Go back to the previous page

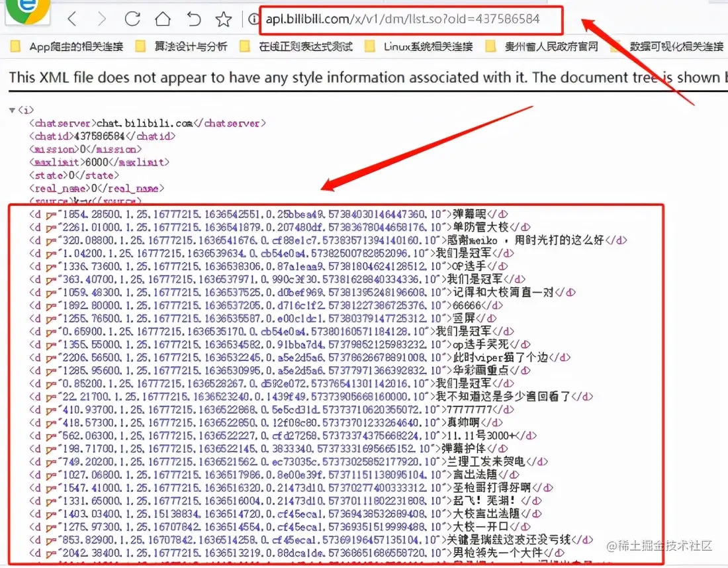point(72,19)
